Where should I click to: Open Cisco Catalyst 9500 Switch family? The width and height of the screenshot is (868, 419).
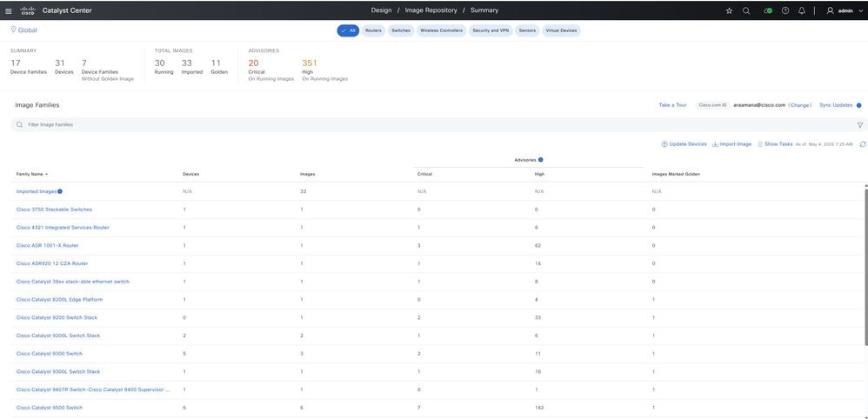pos(50,408)
